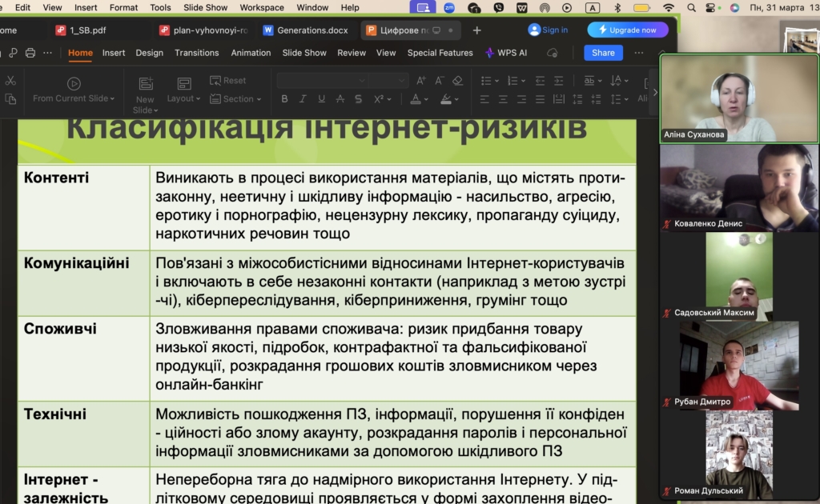The image size is (820, 504).
Task: Start slideshow from current slide
Action: tap(74, 84)
